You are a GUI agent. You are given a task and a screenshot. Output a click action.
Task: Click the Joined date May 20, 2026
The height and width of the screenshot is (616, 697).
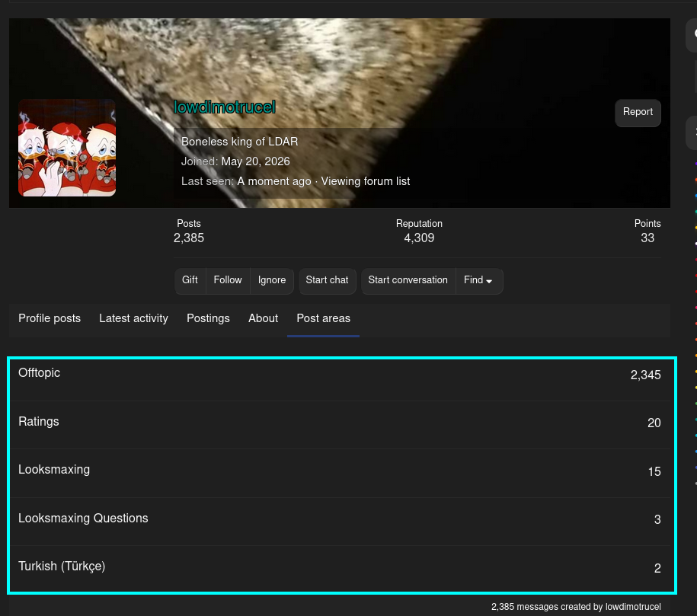click(256, 161)
